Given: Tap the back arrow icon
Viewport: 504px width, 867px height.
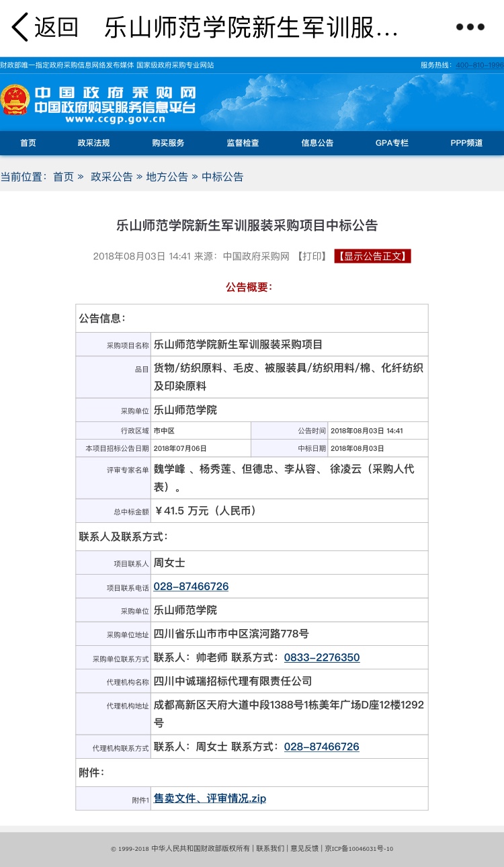Looking at the screenshot, I should click(x=20, y=28).
